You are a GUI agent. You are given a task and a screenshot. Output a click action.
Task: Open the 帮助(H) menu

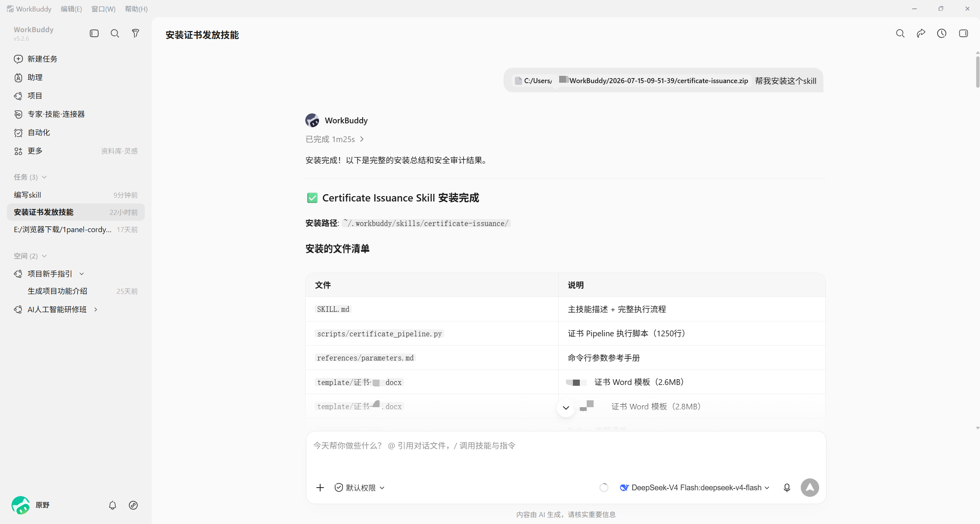coord(136,9)
